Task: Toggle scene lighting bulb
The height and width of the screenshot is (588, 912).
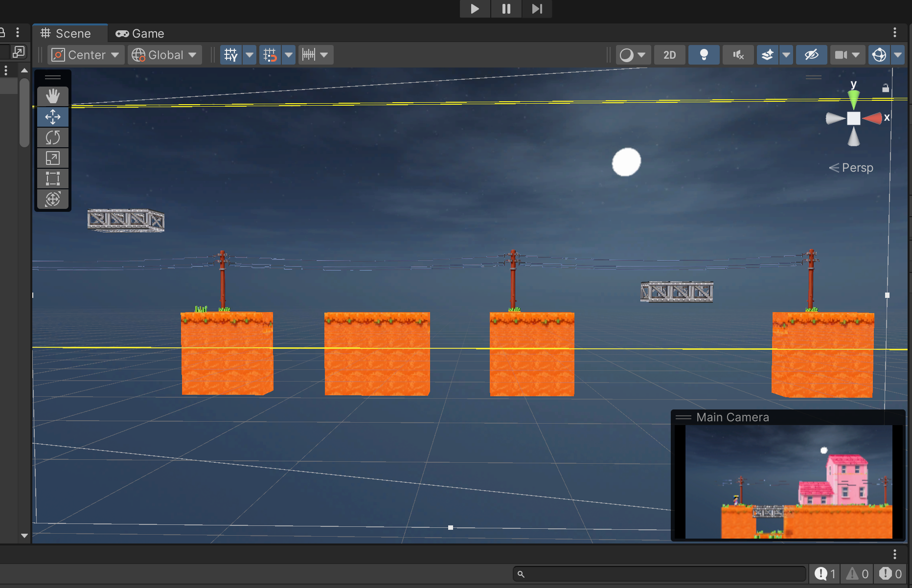Action: pyautogui.click(x=704, y=55)
